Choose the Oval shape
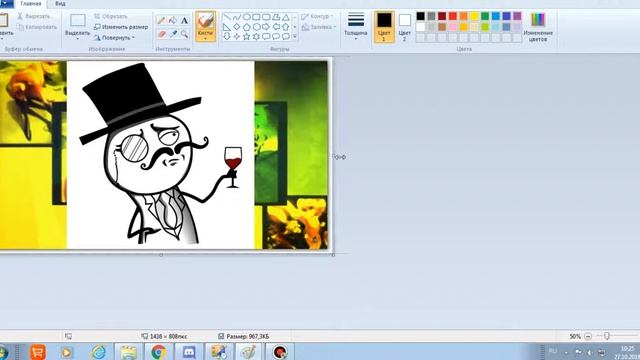This screenshot has height=360, width=640. 247,17
